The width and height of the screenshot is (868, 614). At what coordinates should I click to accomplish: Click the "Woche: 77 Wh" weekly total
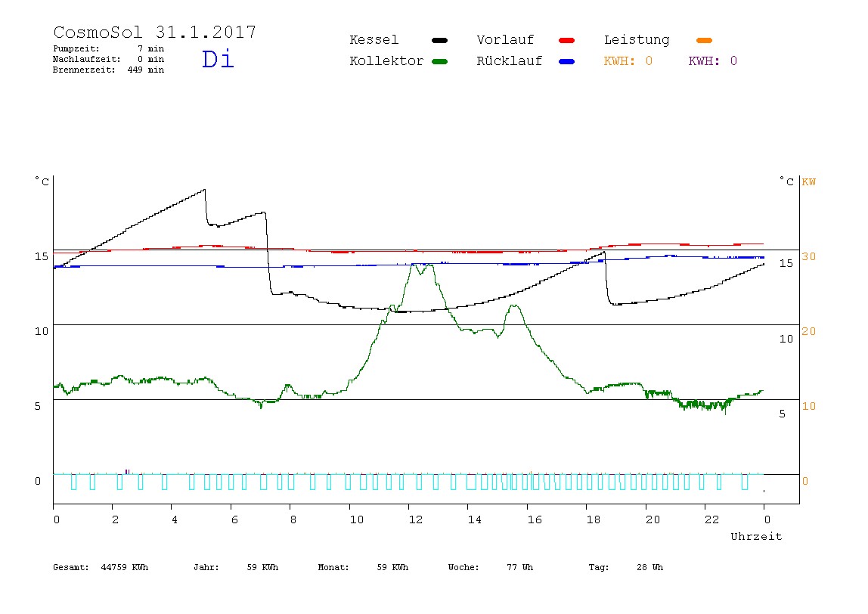coord(491,567)
